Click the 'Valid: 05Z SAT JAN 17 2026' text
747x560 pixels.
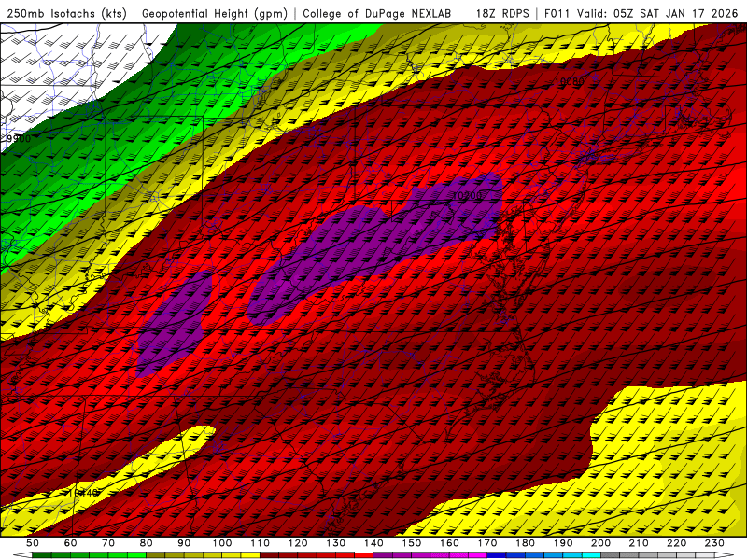657,14
